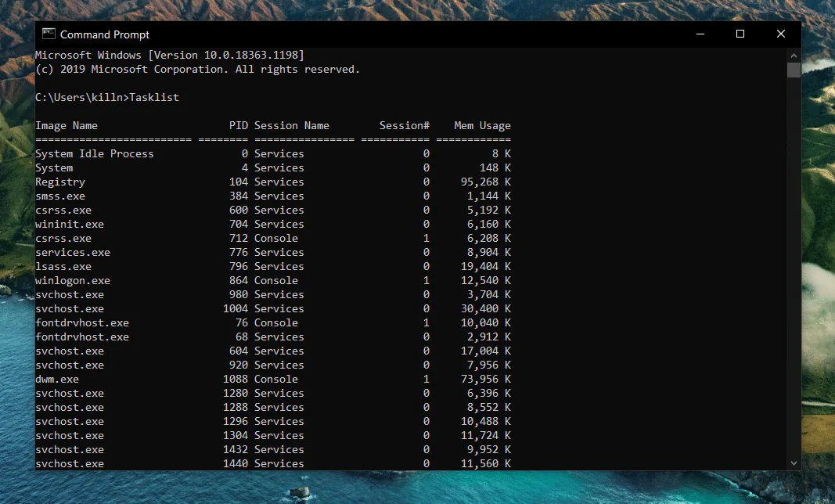Click the scrollbar up arrow
The height and width of the screenshot is (504, 835).
(794, 56)
